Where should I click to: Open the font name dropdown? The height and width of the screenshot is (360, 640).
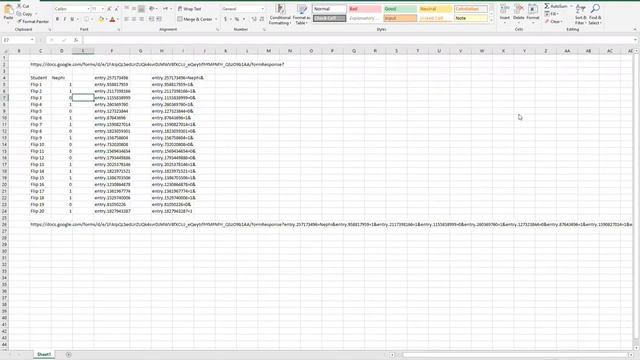coord(88,9)
